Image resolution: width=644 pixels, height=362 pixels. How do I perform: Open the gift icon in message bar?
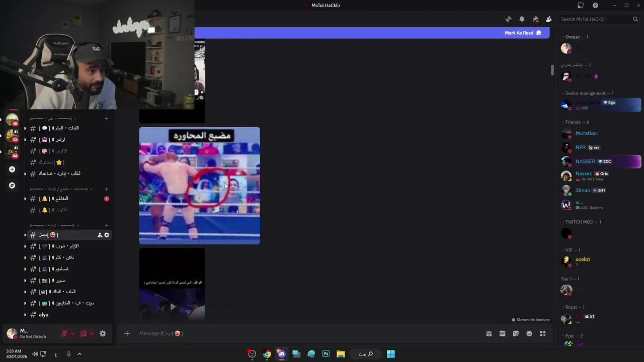[x=489, y=333]
